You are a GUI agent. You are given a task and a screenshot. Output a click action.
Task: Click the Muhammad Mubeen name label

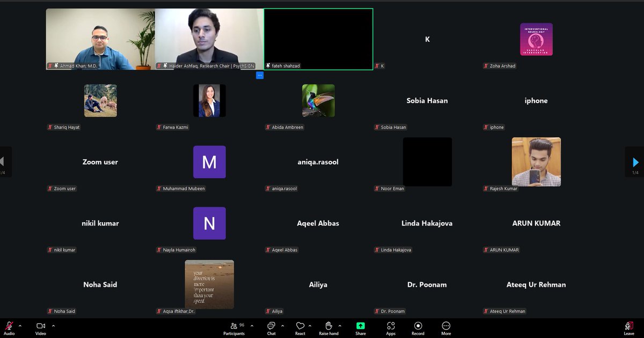point(184,189)
